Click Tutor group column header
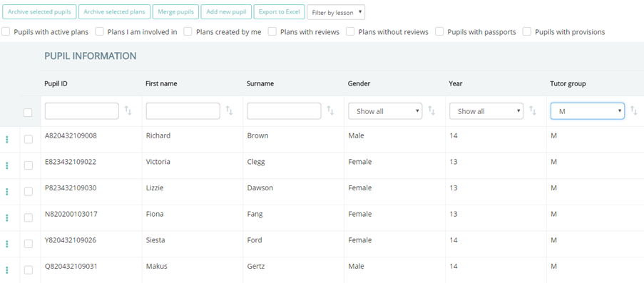Viewport: 644px width, 283px height. tap(568, 84)
